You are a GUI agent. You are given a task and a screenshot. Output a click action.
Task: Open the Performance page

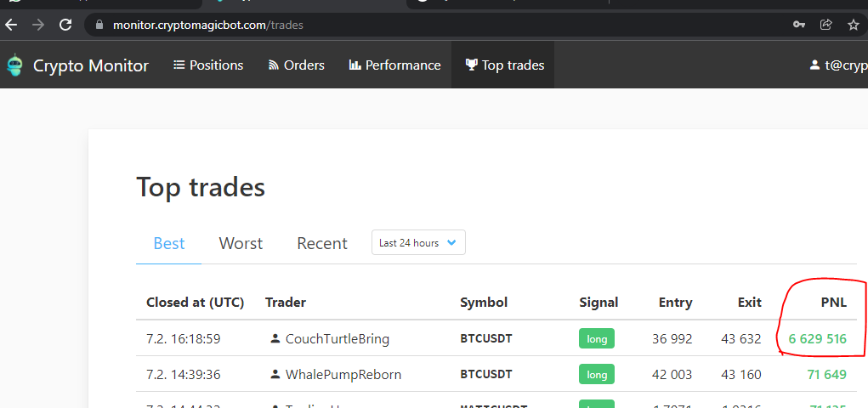394,65
